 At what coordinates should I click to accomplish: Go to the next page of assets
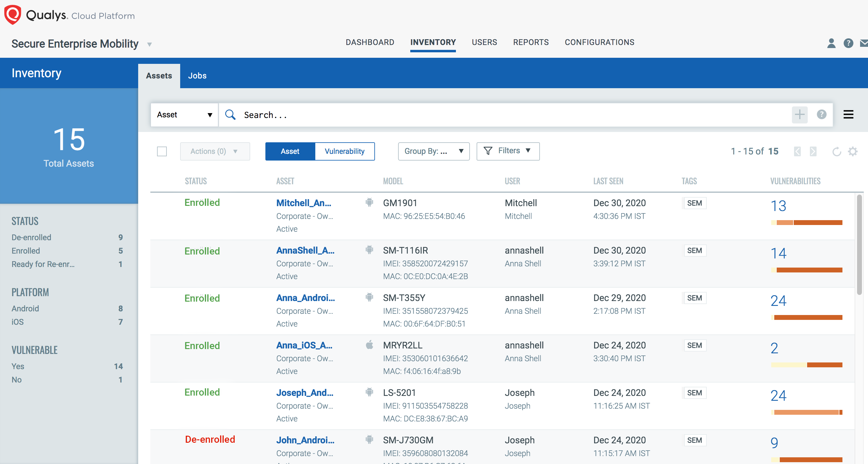tap(814, 151)
